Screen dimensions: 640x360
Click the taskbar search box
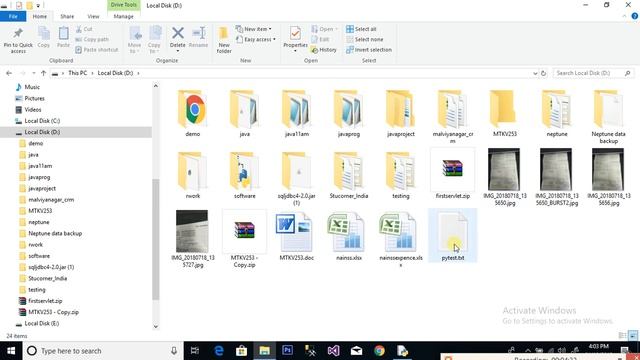click(x=103, y=351)
